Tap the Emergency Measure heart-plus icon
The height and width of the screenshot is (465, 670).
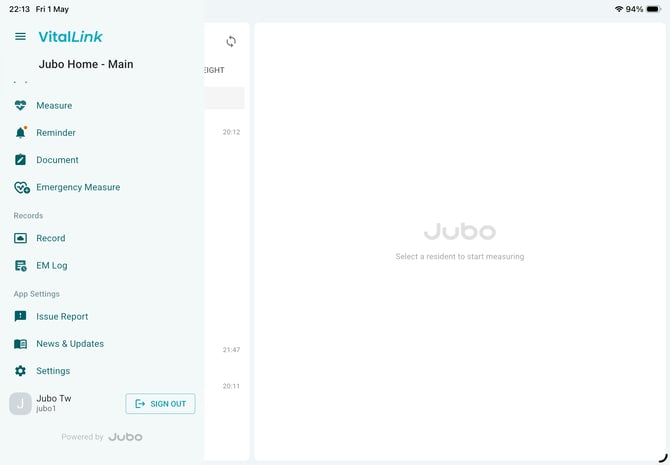tap(21, 188)
